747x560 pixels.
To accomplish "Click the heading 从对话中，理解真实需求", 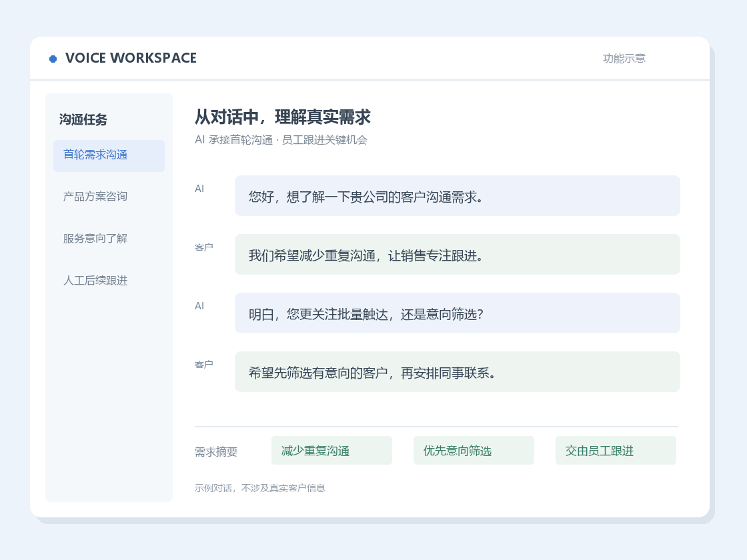I will point(283,117).
